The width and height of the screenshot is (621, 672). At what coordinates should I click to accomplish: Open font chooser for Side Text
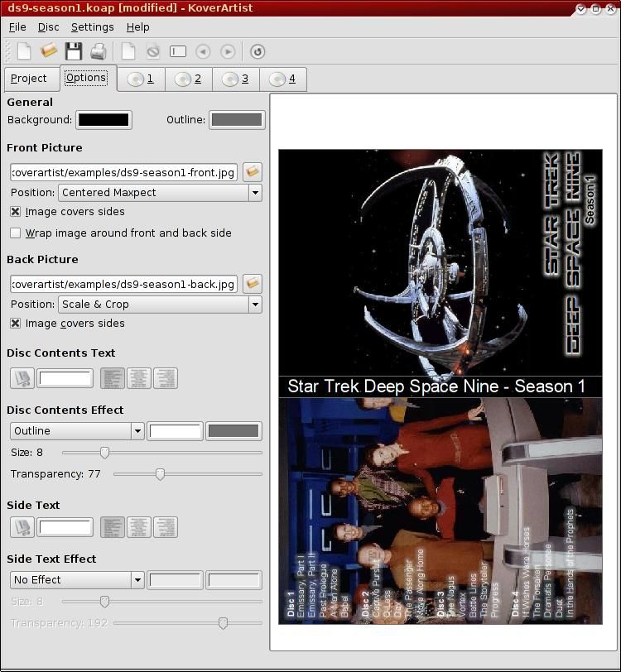[x=22, y=527]
